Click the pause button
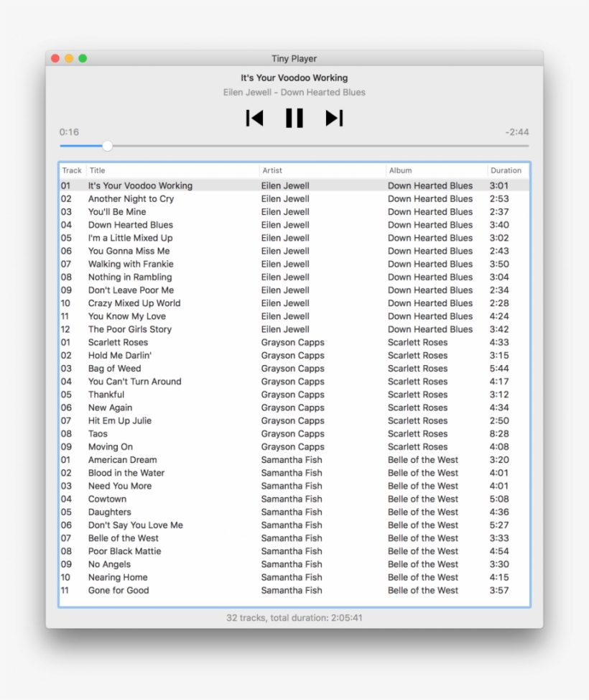Screen dimensions: 589x700 294,118
